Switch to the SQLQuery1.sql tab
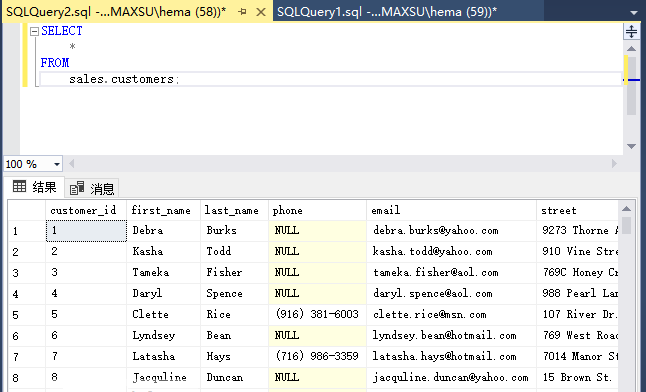Viewport: 646px width, 392px height. (x=387, y=12)
